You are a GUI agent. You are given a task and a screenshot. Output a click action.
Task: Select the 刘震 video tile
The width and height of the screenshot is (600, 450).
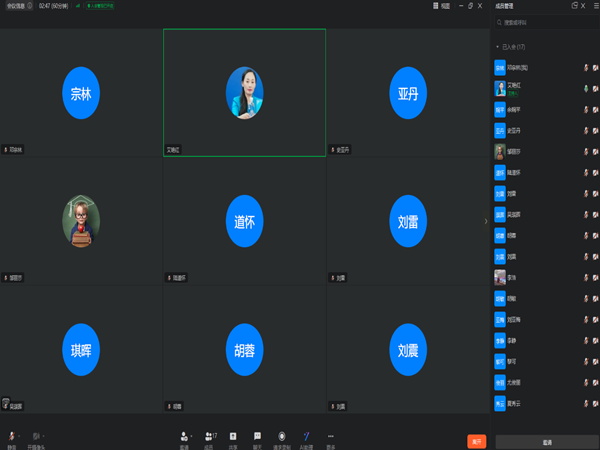tap(408, 349)
